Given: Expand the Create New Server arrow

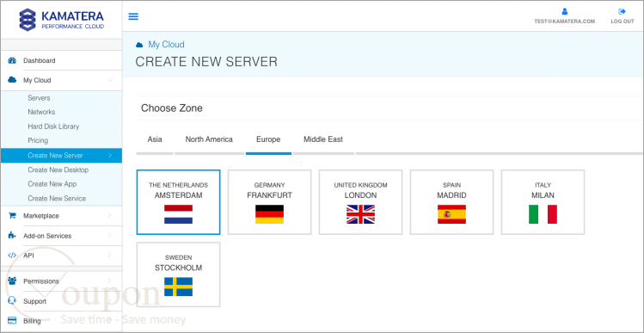Looking at the screenshot, I should 110,156.
